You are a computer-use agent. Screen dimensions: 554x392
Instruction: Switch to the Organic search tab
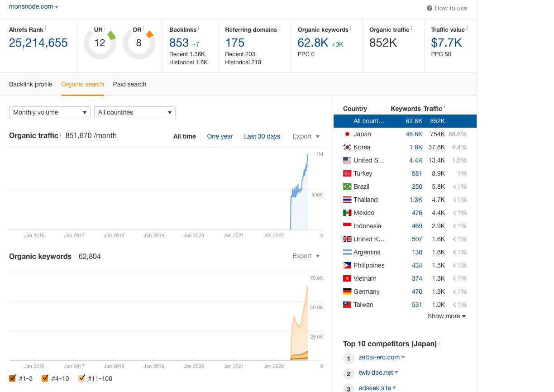82,84
